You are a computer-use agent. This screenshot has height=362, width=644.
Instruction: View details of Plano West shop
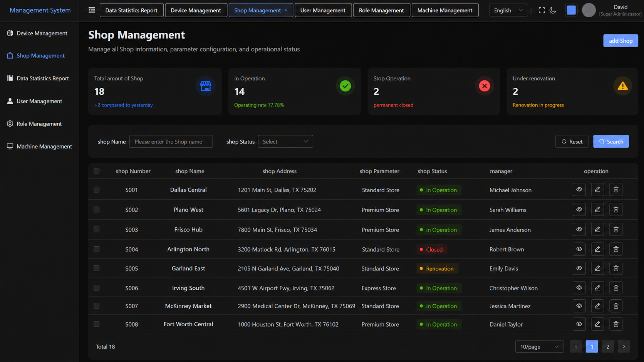point(579,210)
